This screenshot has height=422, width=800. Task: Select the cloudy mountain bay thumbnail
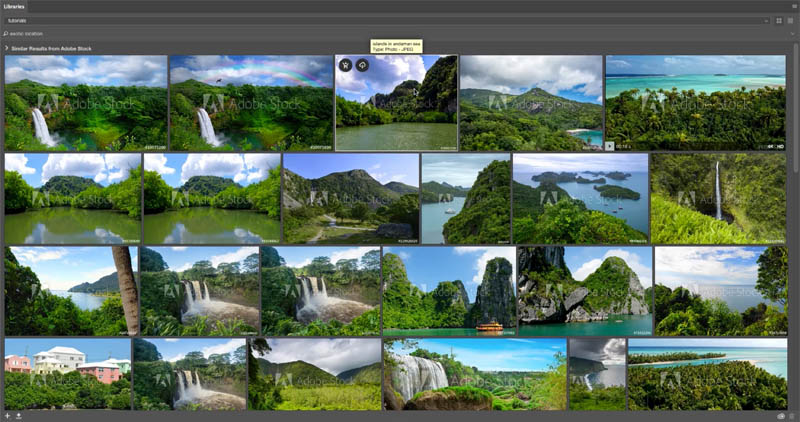click(531, 103)
